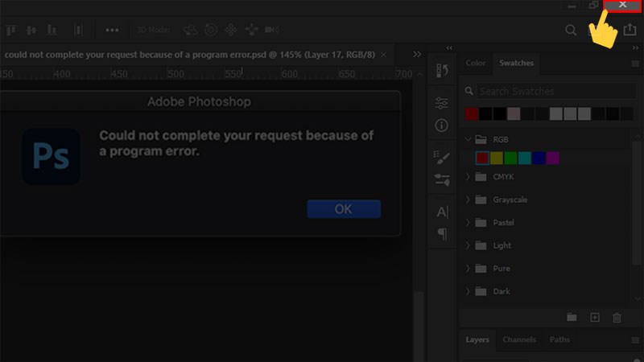Open the Search icon in the options bar
The width and height of the screenshot is (644, 362).
[x=571, y=30]
